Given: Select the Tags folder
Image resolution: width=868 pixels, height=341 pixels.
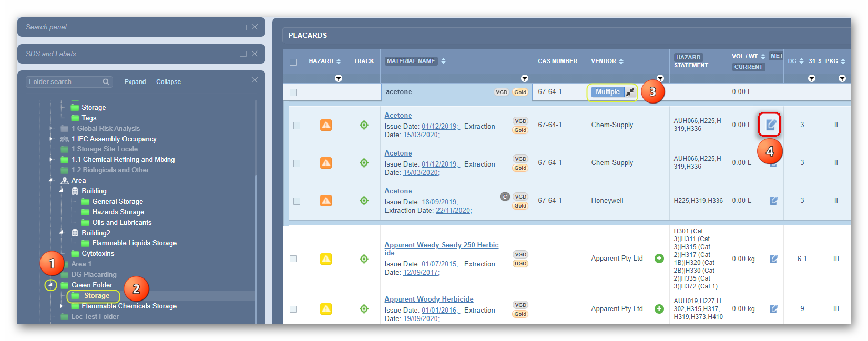Looking at the screenshot, I should coord(89,118).
